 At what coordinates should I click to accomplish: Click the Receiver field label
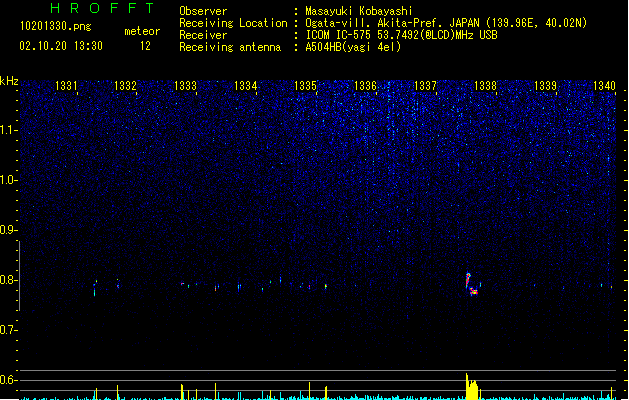(203, 35)
